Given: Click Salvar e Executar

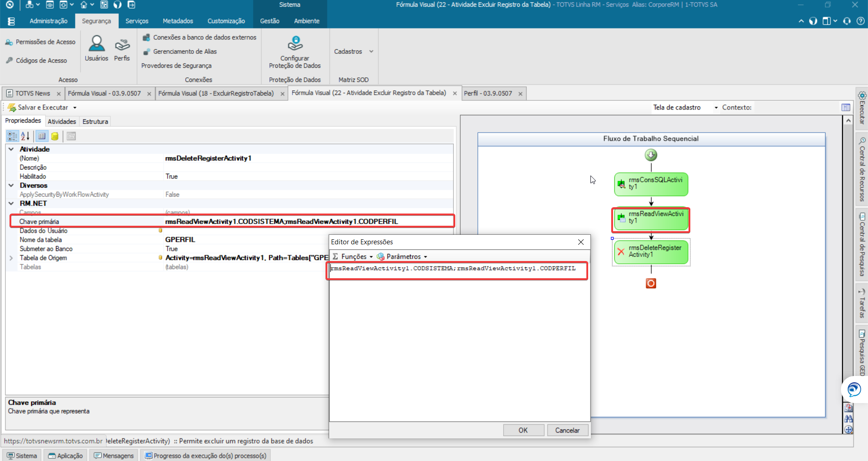Looking at the screenshot, I should pos(38,108).
